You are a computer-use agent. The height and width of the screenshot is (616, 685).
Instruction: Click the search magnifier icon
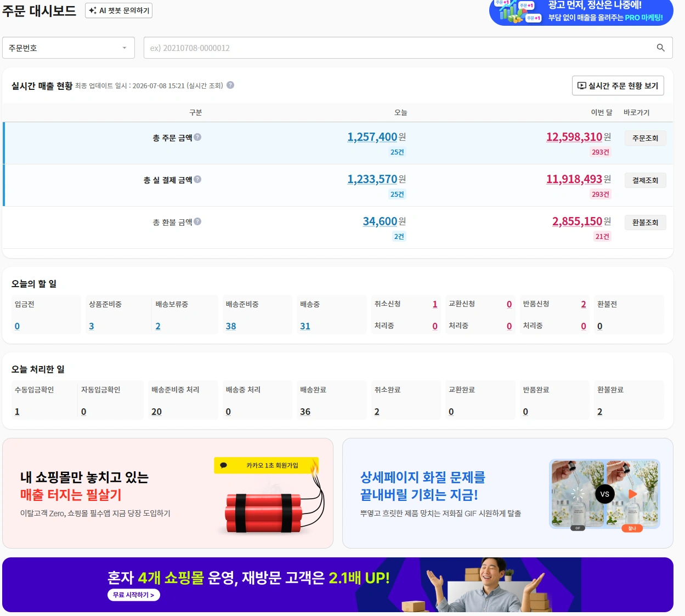(661, 48)
